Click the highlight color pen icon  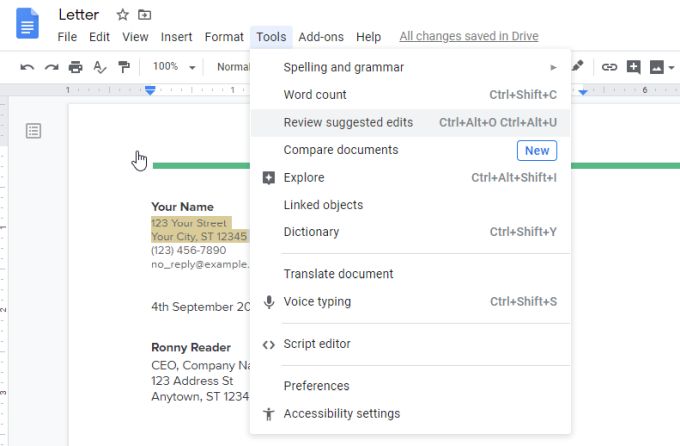click(x=577, y=67)
